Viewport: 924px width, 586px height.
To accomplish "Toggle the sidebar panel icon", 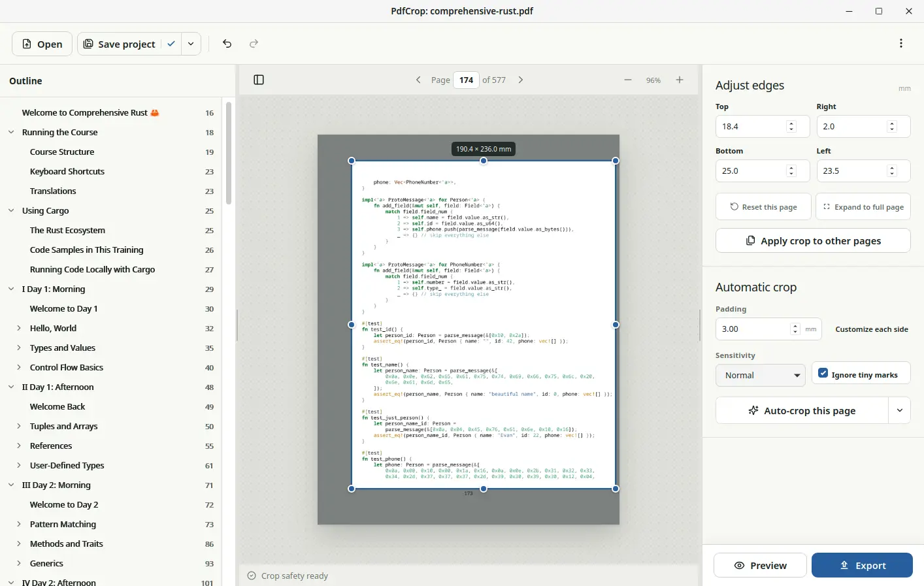I will tap(259, 80).
